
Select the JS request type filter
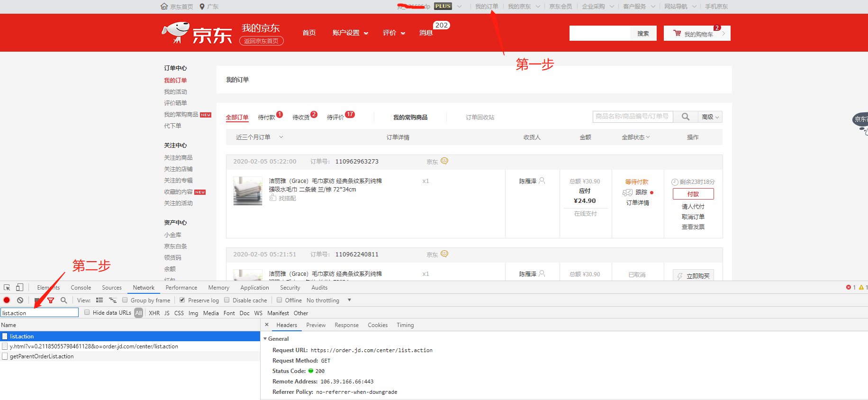pos(167,313)
